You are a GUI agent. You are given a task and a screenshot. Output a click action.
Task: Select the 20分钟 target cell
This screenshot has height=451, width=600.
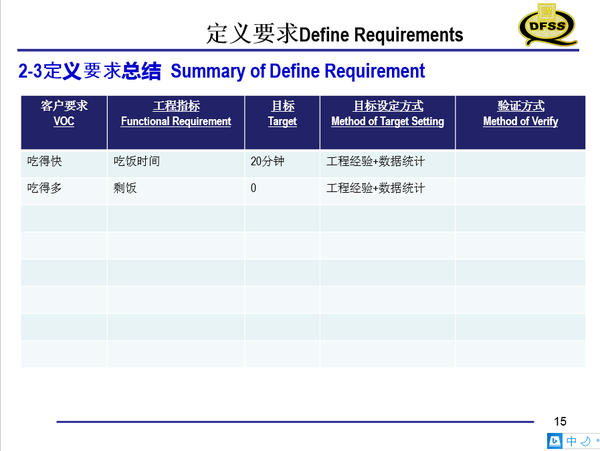point(282,163)
